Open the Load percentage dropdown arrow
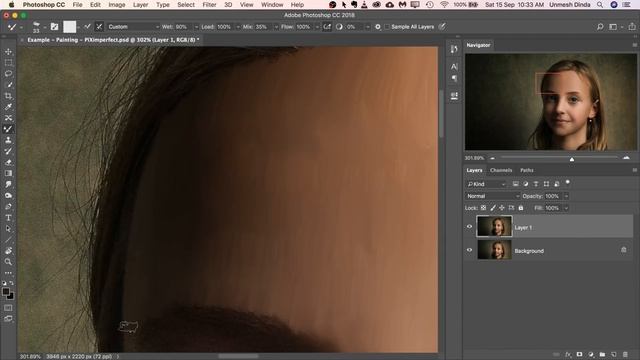Viewport: 640px width, 360px height. [x=238, y=27]
